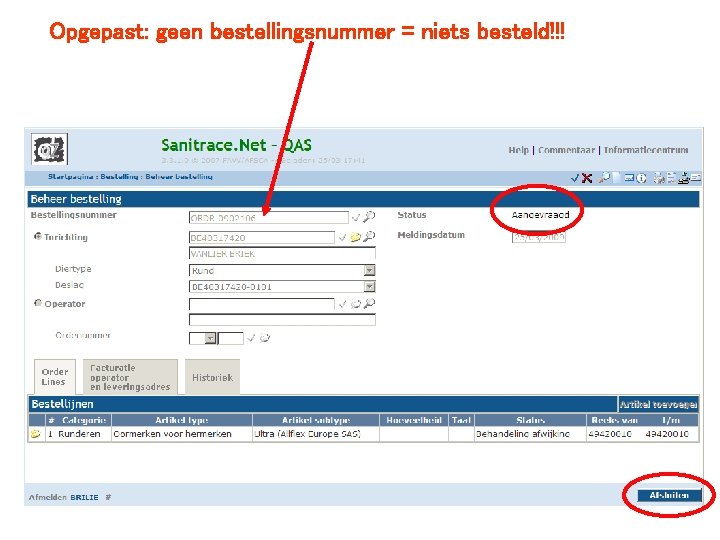The height and width of the screenshot is (540, 720).
Task: Click the empty Operator code input field
Action: point(262,304)
